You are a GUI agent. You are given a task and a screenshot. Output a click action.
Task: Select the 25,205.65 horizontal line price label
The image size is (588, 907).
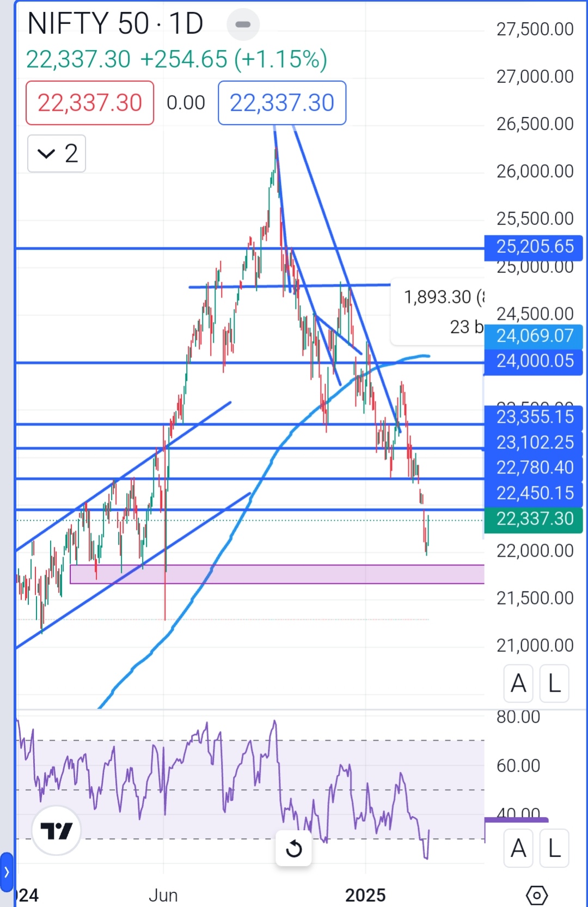point(534,247)
